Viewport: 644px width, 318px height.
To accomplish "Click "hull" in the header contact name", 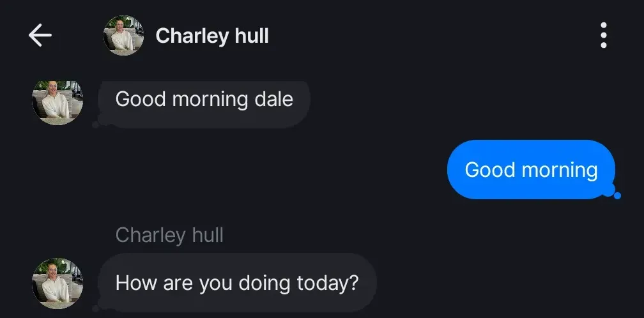I will tap(251, 36).
